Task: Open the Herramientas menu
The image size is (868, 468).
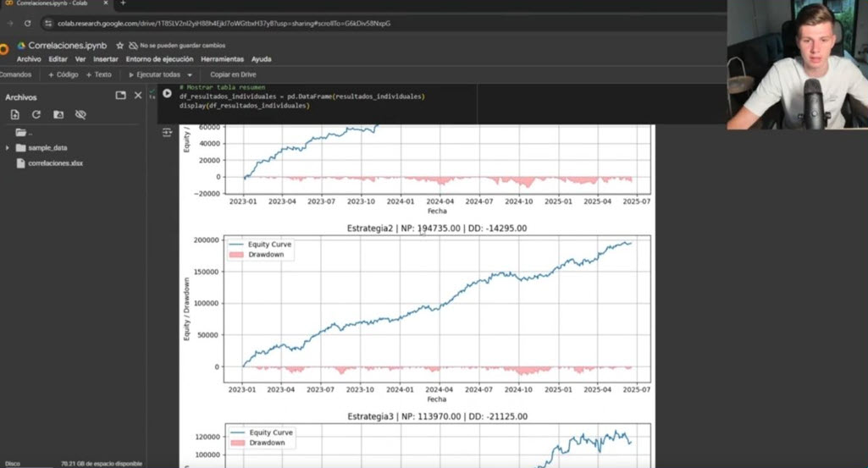Action: point(222,59)
